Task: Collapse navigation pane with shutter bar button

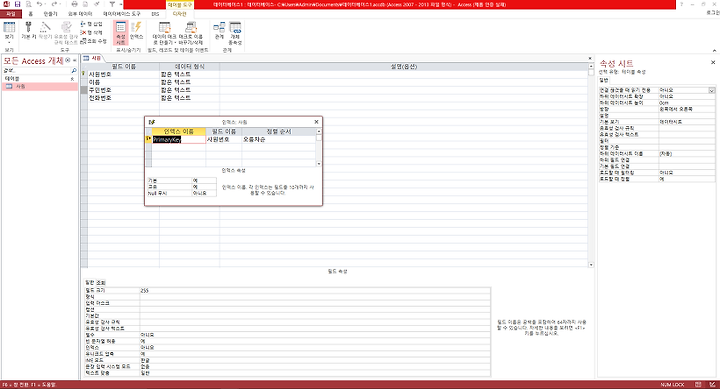Action: 74,60
